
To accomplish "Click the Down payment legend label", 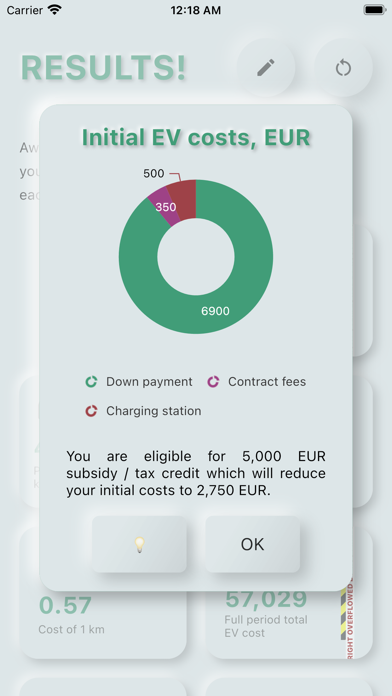I will tap(149, 382).
